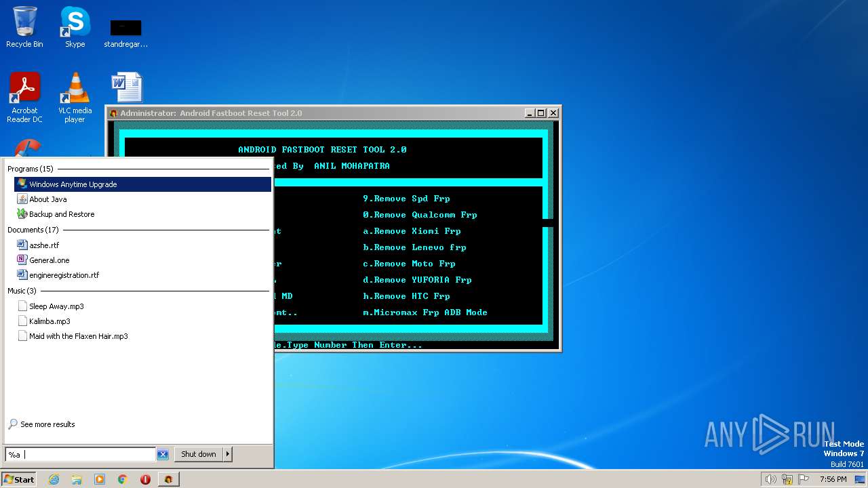The width and height of the screenshot is (868, 488).
Task: Select the standregar black thumbnail file
Action: tap(125, 33)
